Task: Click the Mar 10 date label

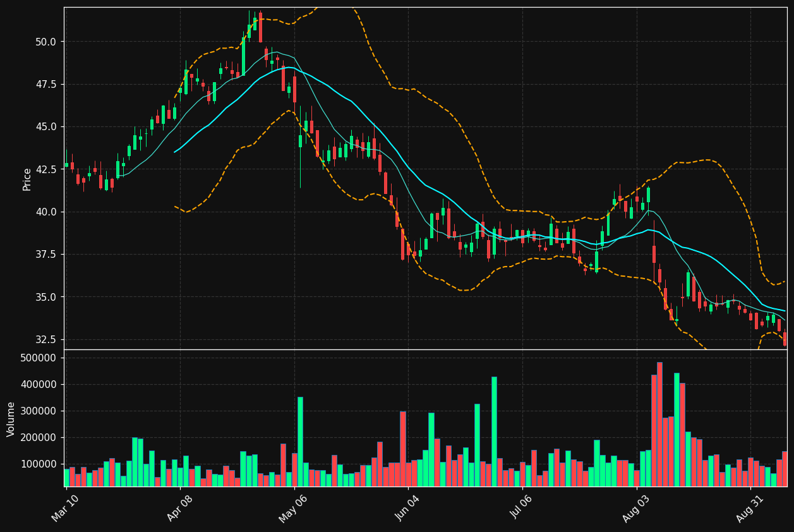Action: [x=66, y=509]
